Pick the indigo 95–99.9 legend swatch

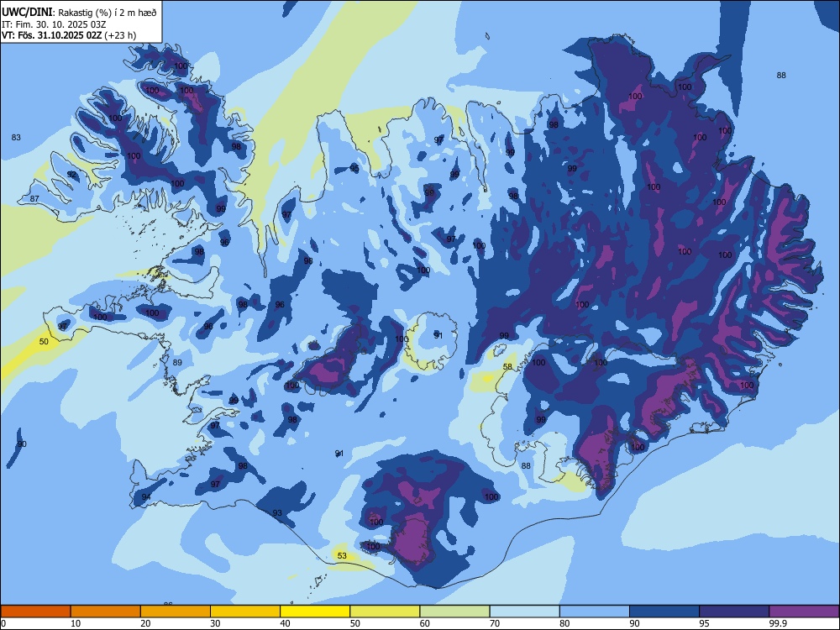(x=734, y=612)
